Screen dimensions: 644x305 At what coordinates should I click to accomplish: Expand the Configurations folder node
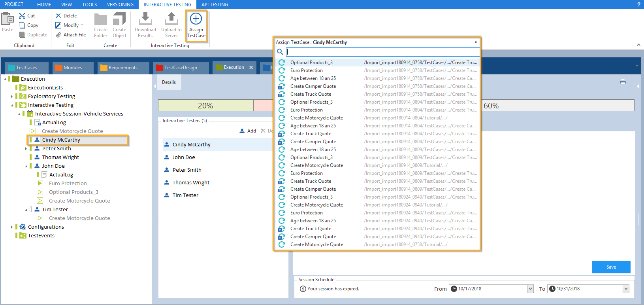(12, 227)
